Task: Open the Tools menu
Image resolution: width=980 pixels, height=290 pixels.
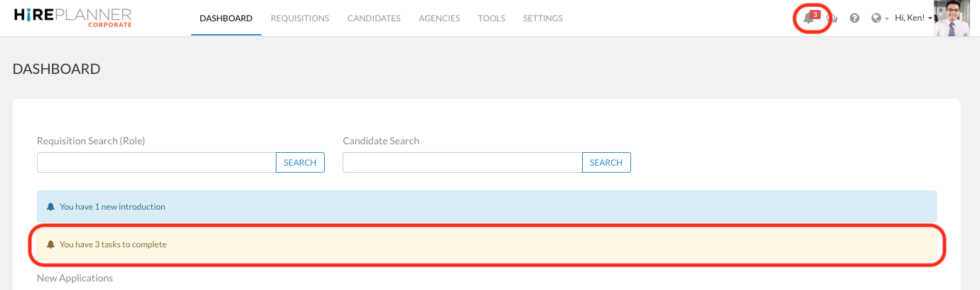Action: coord(492,18)
